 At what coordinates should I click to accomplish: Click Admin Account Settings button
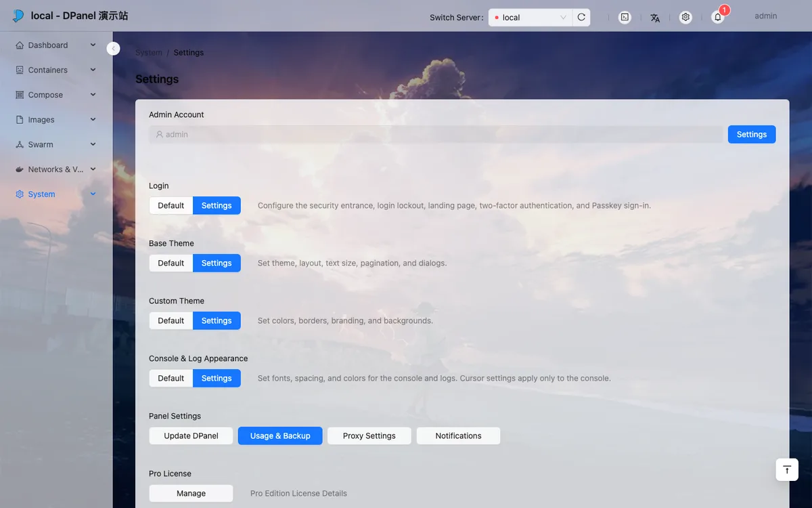coord(752,134)
